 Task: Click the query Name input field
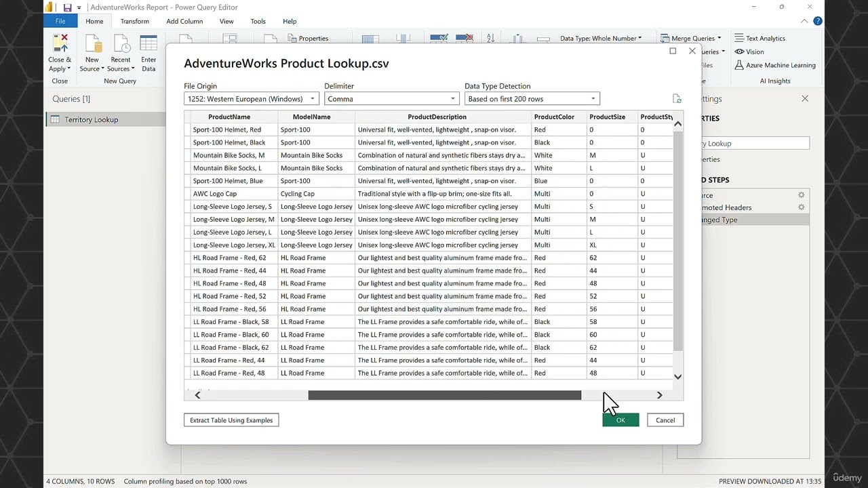pyautogui.click(x=755, y=144)
